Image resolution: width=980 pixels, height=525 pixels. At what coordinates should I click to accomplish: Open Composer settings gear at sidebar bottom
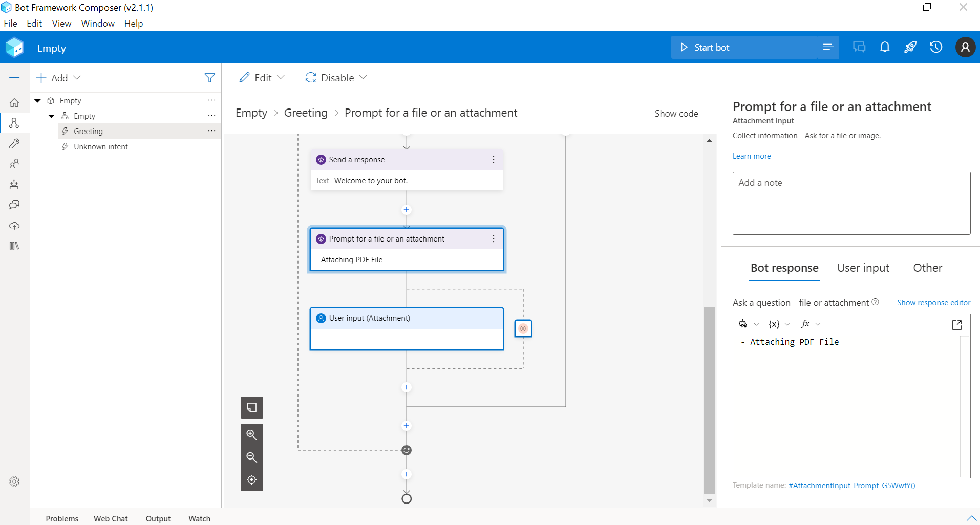(15, 481)
